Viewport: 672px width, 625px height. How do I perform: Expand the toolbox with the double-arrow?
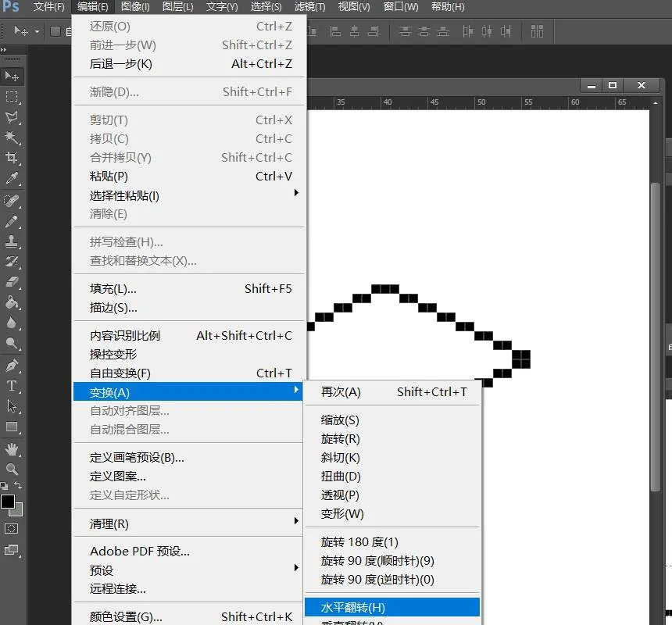point(4,50)
